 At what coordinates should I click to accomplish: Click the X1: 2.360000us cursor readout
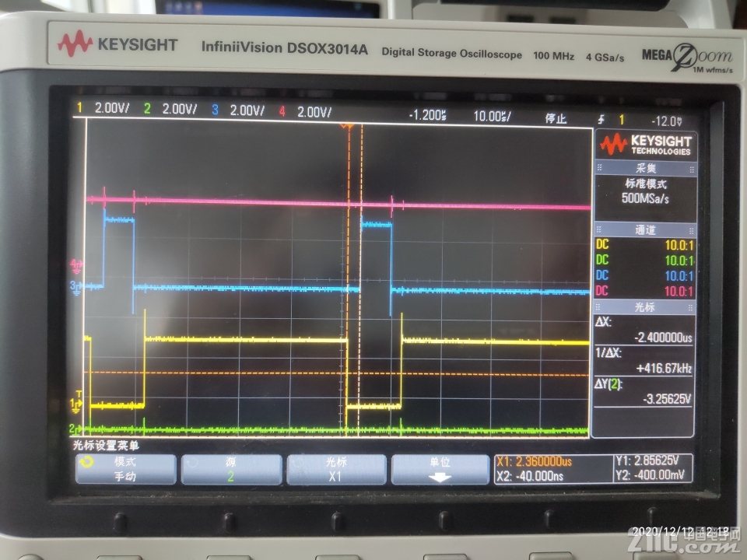pyautogui.click(x=534, y=461)
